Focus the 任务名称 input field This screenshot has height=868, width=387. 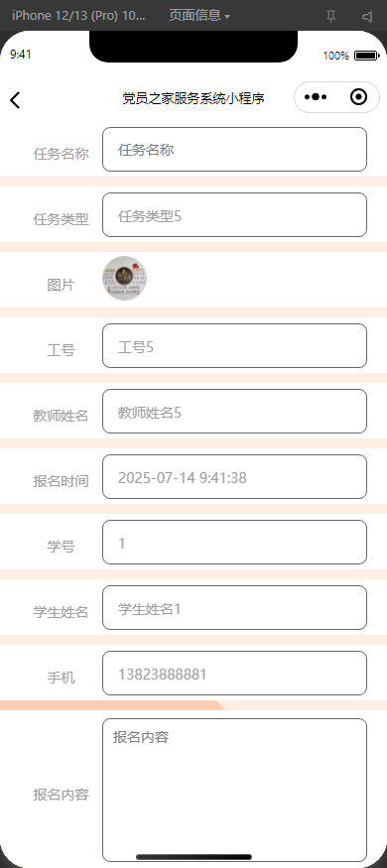click(235, 150)
